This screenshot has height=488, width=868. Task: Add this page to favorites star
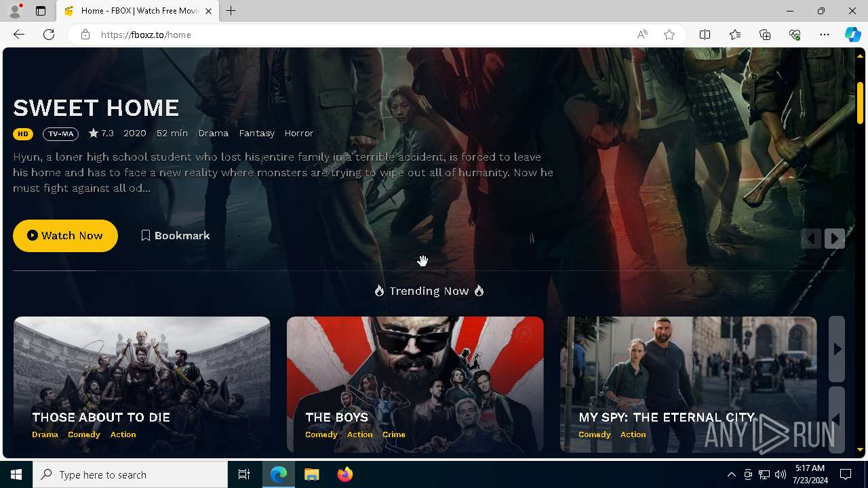click(669, 35)
